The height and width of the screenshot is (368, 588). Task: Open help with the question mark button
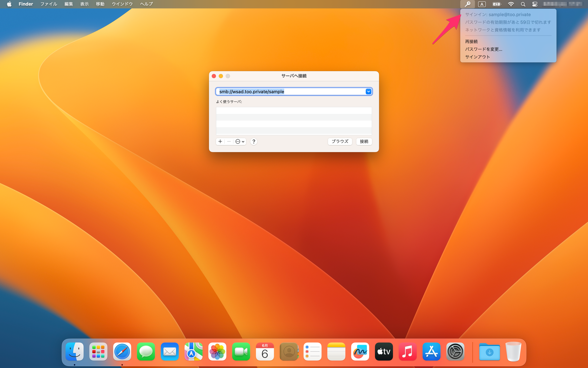tap(254, 141)
